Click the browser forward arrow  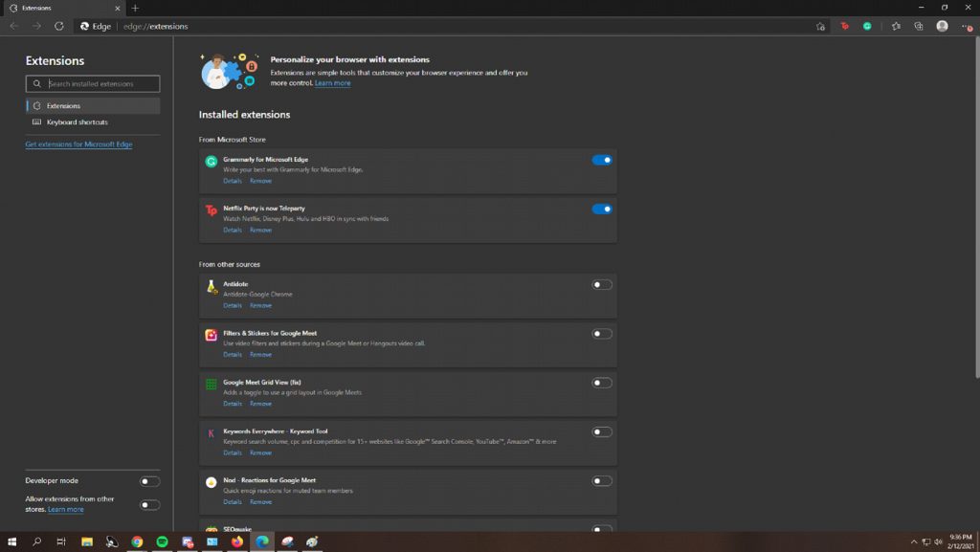click(37, 26)
